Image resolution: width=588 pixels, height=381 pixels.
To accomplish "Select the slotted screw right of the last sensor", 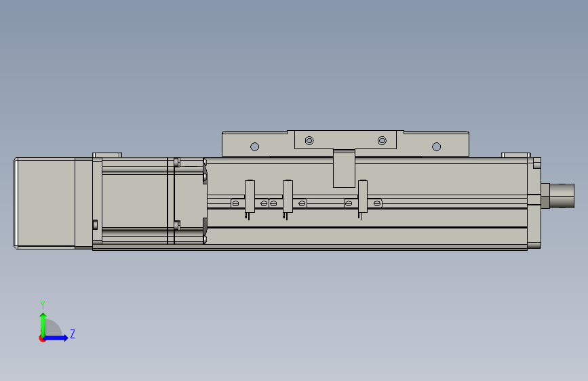I will [x=377, y=203].
